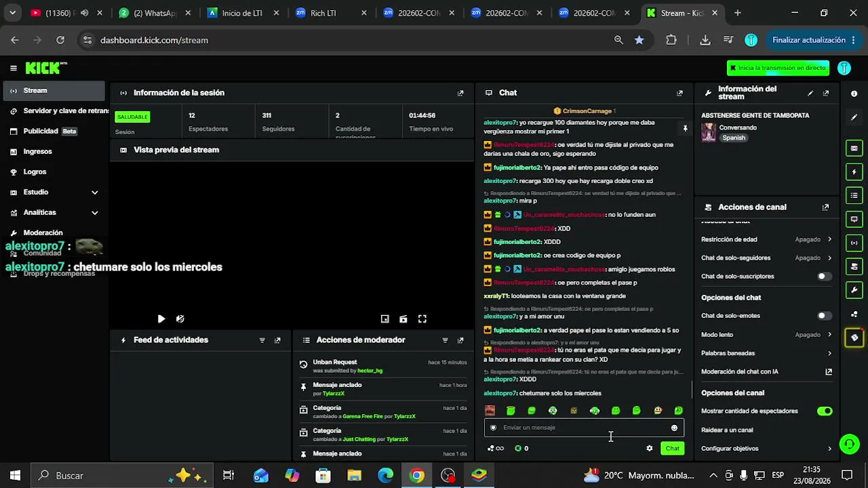Filter the Feed de actividades

tap(262, 340)
